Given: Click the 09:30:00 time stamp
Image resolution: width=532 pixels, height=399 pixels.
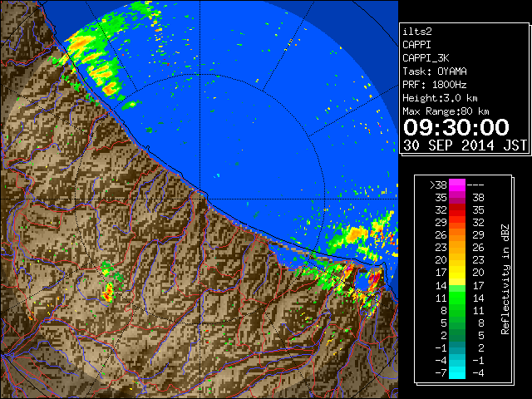Looking at the screenshot, I should click(x=456, y=127).
